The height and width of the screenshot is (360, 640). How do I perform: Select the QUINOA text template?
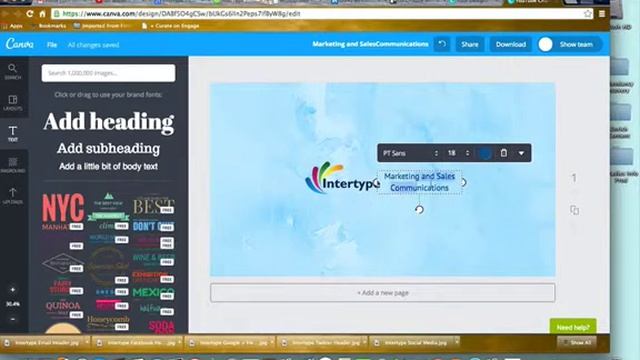pyautogui.click(x=63, y=308)
